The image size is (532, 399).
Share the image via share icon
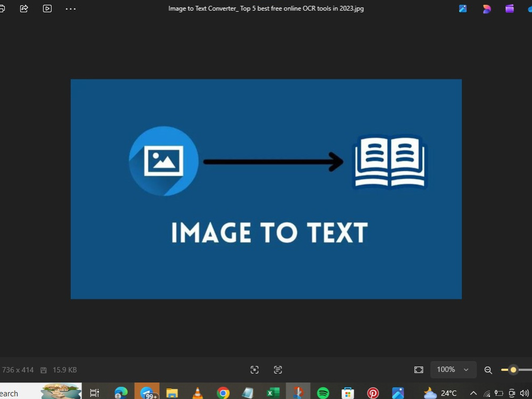[x=24, y=9]
